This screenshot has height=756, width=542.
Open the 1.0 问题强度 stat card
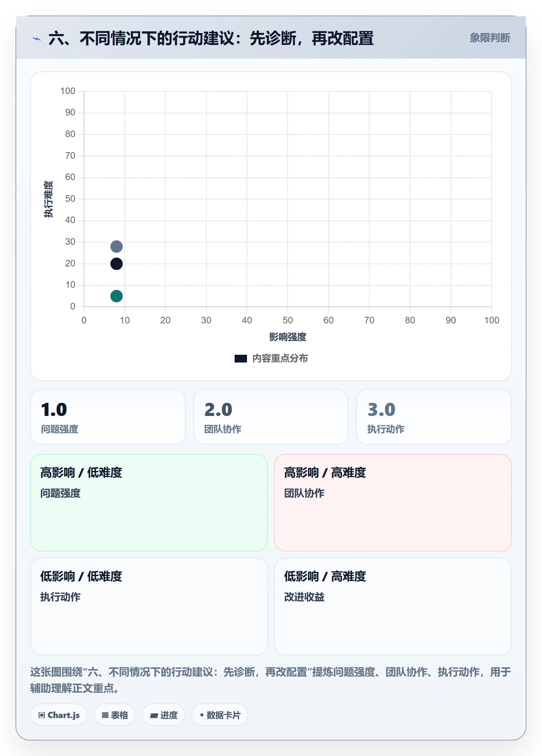point(108,417)
